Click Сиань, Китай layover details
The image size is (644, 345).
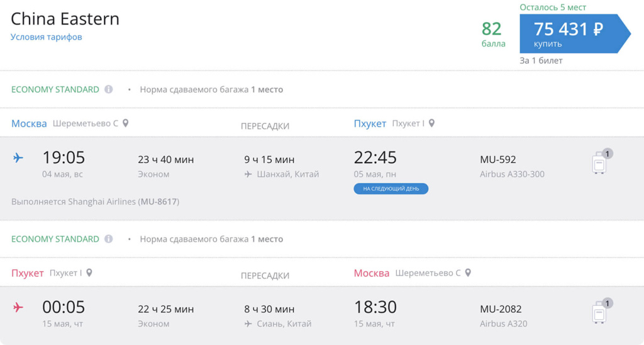278,324
